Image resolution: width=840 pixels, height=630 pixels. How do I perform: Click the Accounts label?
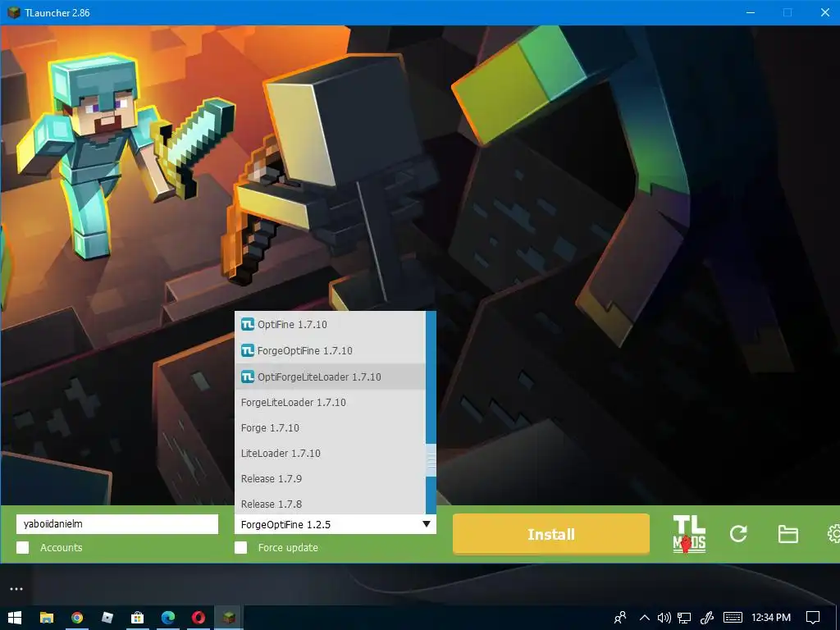pyautogui.click(x=61, y=547)
